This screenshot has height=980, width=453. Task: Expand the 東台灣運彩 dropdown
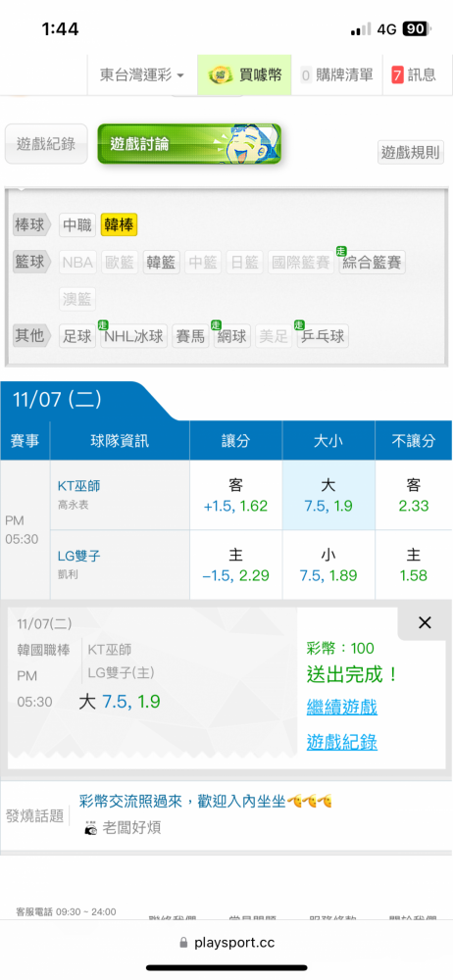click(142, 75)
